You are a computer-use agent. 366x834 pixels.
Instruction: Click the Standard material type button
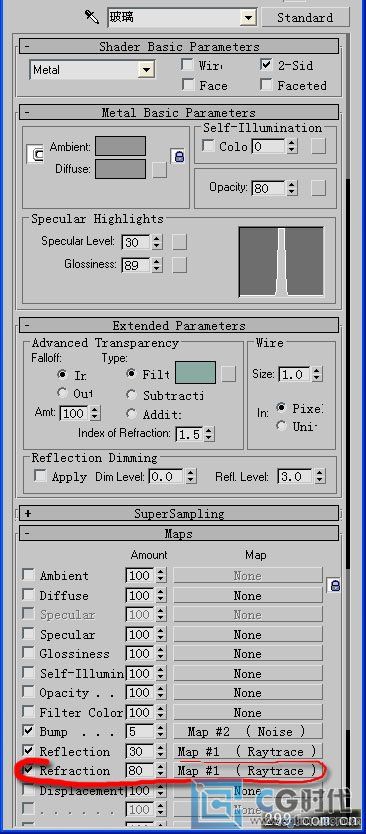point(305,17)
